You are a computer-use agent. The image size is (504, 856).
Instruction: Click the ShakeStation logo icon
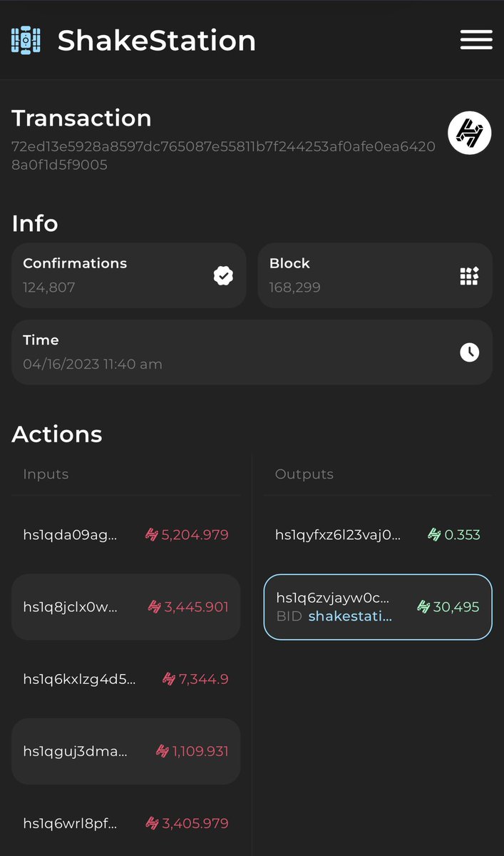(x=26, y=40)
